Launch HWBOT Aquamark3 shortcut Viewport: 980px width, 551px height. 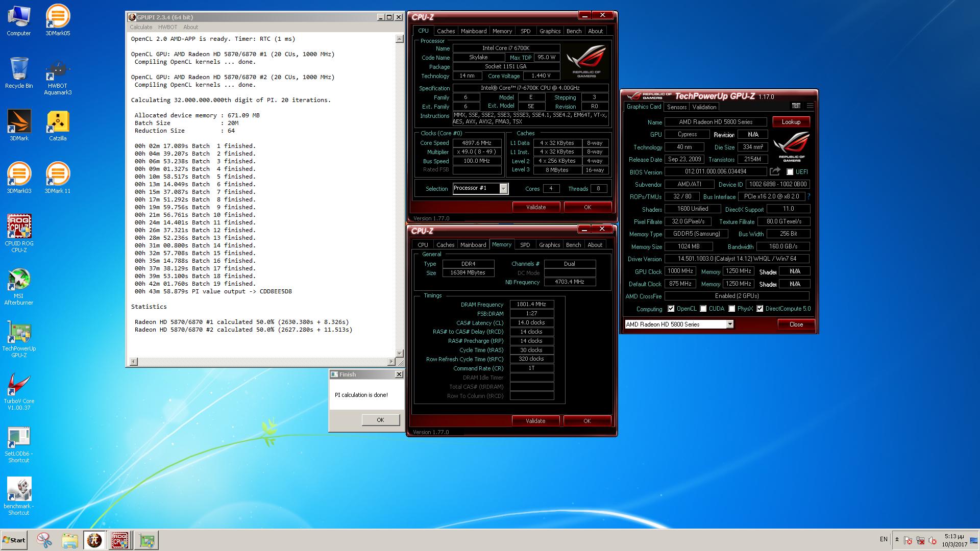point(58,77)
